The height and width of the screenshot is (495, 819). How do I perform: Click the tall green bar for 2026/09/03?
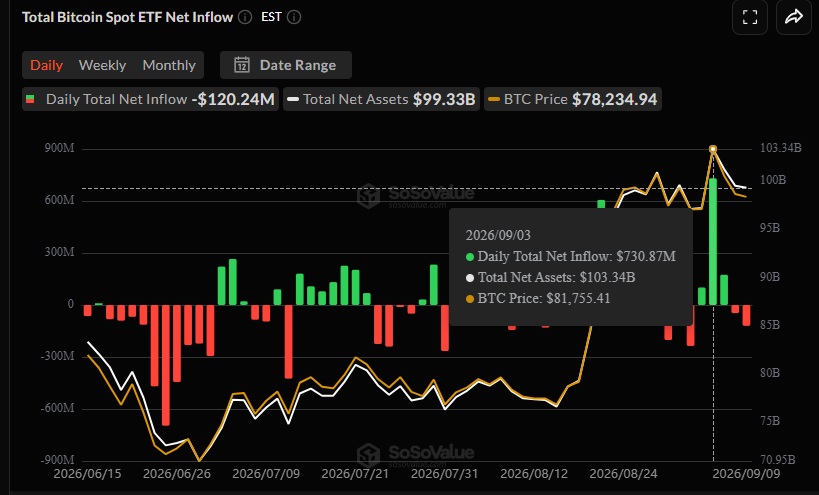[x=713, y=242]
